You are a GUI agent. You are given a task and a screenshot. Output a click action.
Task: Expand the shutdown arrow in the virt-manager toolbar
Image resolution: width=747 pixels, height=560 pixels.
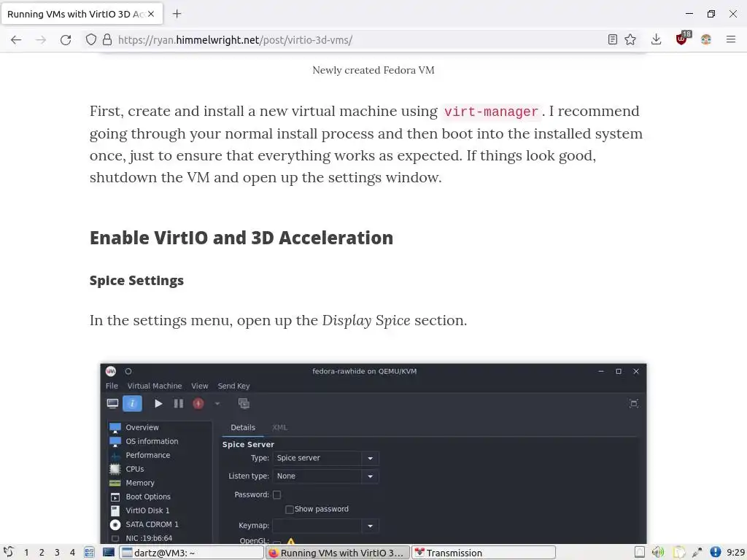217,404
